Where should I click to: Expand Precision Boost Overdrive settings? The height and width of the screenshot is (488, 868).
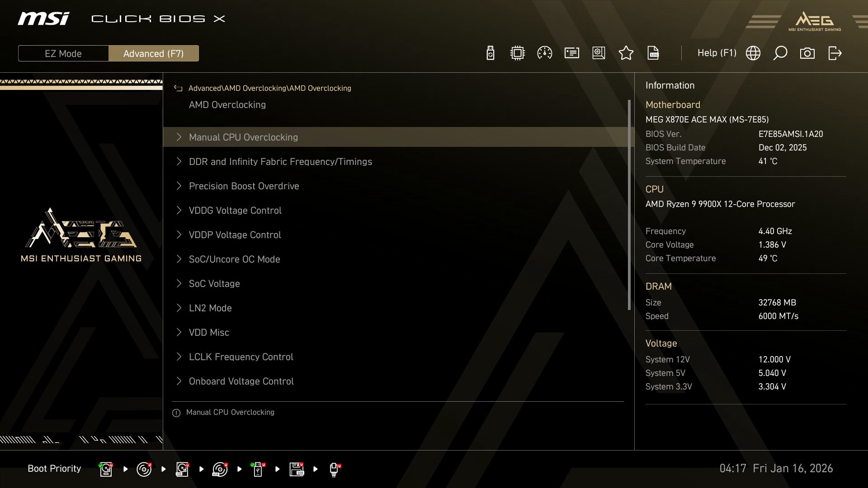click(x=244, y=186)
